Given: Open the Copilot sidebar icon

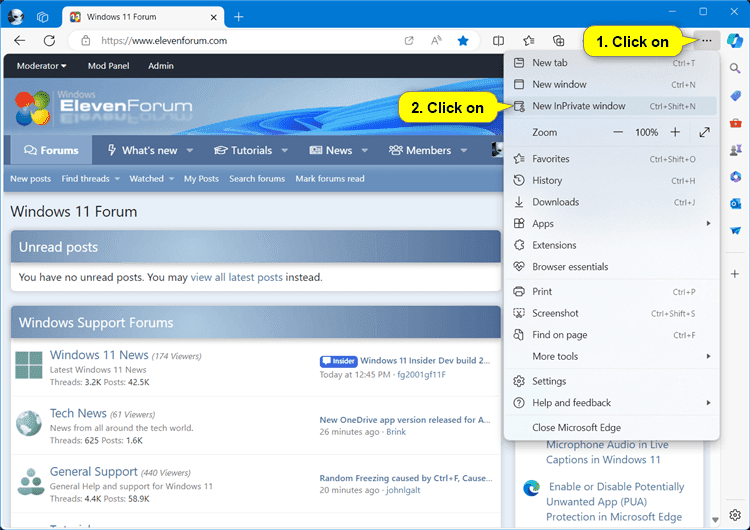Looking at the screenshot, I should (735, 41).
